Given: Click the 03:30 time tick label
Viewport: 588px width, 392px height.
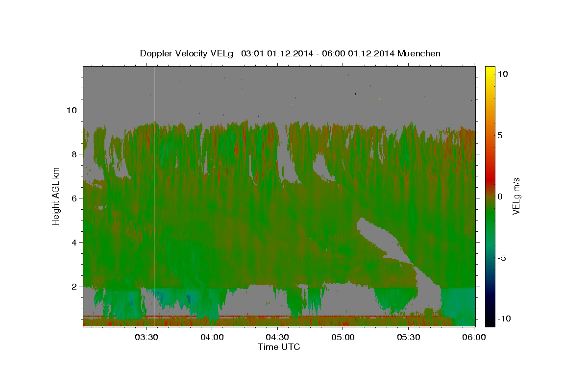Looking at the screenshot, I should 147,337.
